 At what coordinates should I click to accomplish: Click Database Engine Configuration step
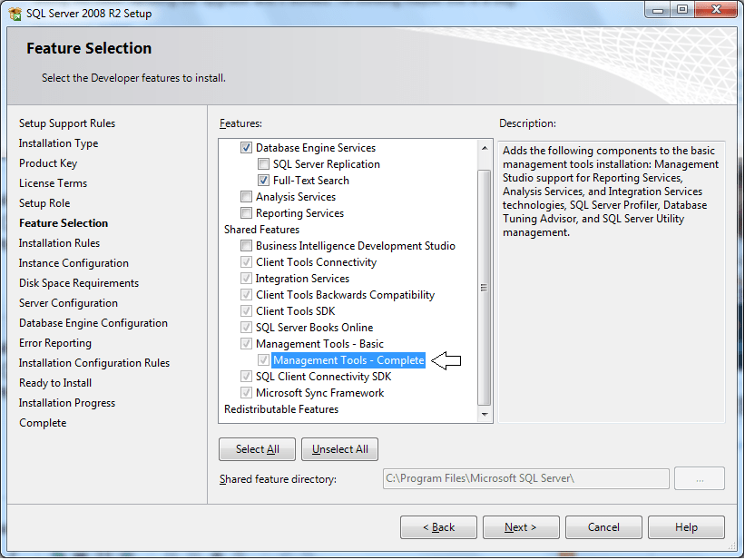tap(93, 323)
